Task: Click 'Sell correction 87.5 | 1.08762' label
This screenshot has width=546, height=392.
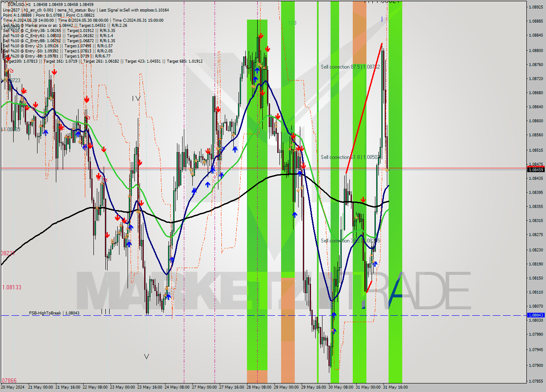Action: pos(350,67)
